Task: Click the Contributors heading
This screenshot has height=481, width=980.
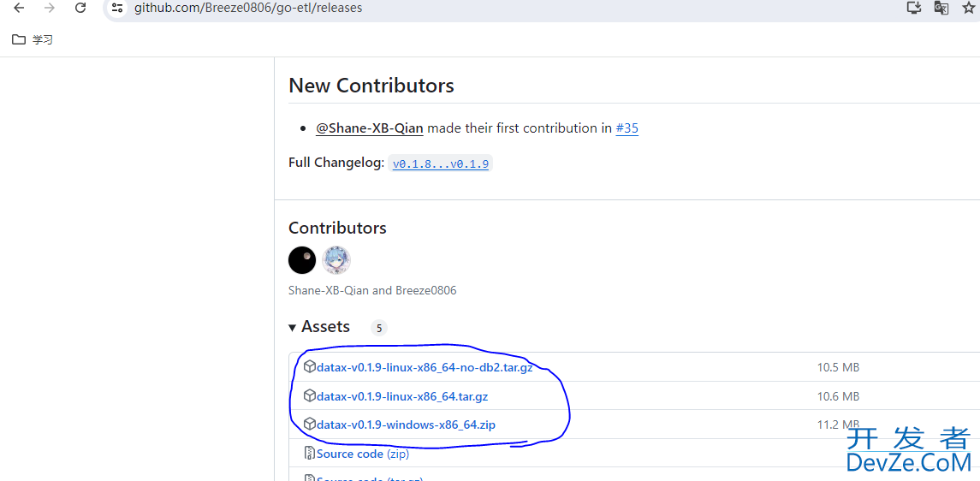Action: tap(337, 228)
